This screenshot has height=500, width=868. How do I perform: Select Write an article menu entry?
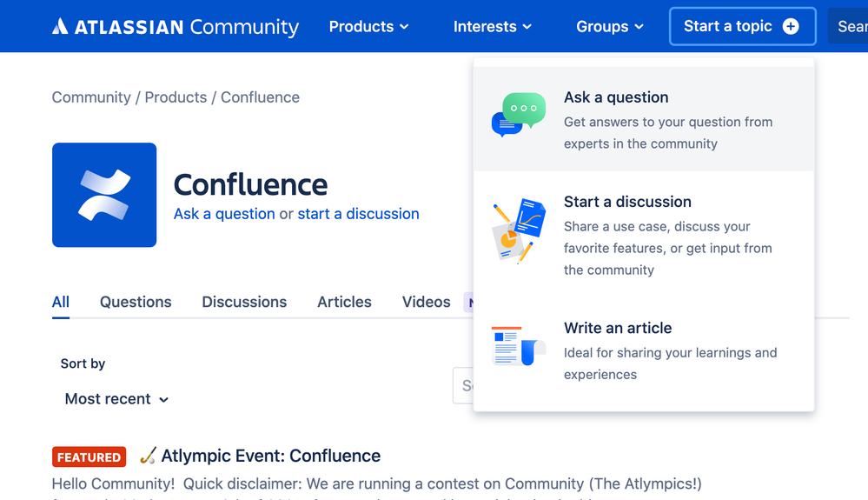[x=644, y=350]
